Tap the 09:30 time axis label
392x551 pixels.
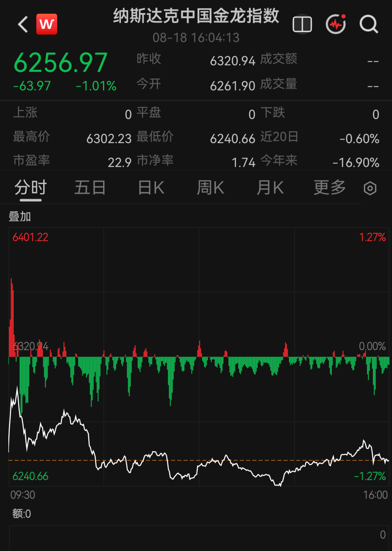coord(23,495)
